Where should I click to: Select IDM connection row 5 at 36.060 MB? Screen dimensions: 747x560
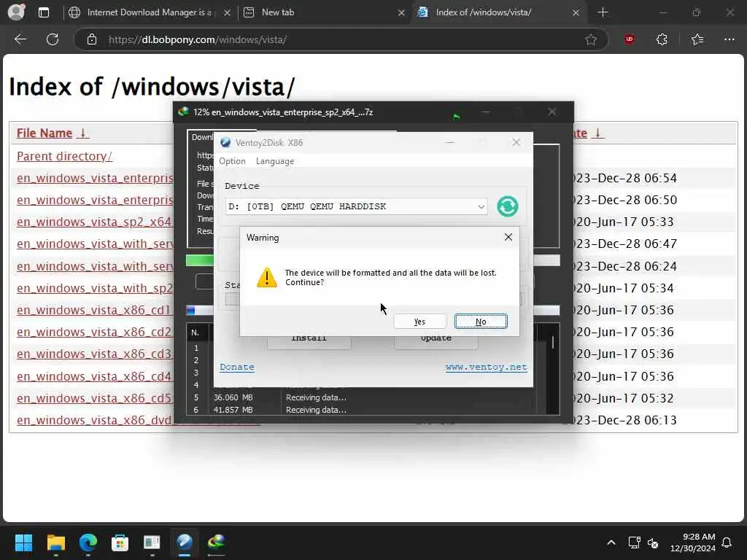click(361, 397)
